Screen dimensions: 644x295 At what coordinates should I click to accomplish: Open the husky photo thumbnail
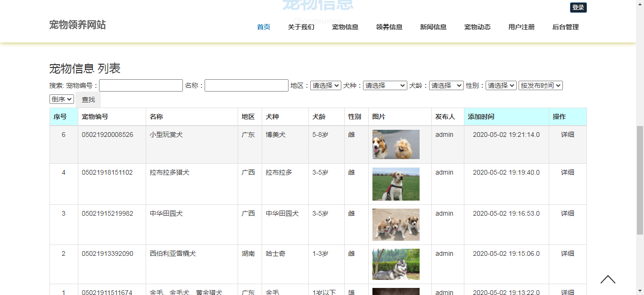tap(396, 264)
